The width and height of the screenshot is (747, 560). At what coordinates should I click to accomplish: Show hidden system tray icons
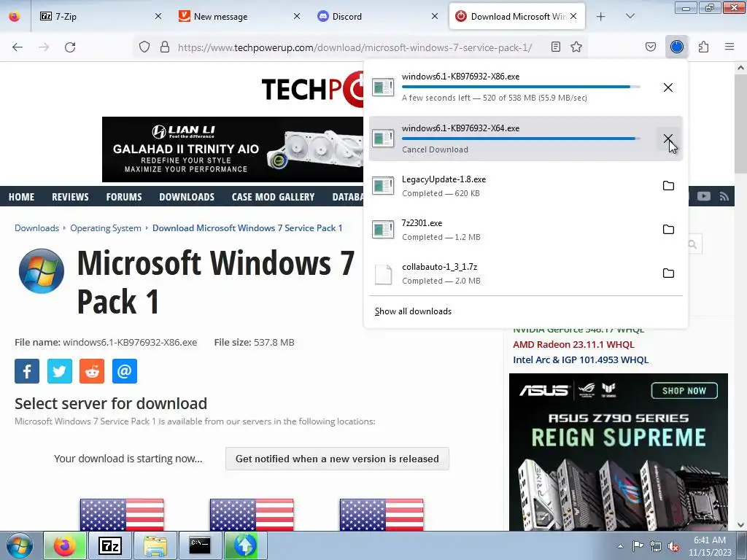coord(620,546)
